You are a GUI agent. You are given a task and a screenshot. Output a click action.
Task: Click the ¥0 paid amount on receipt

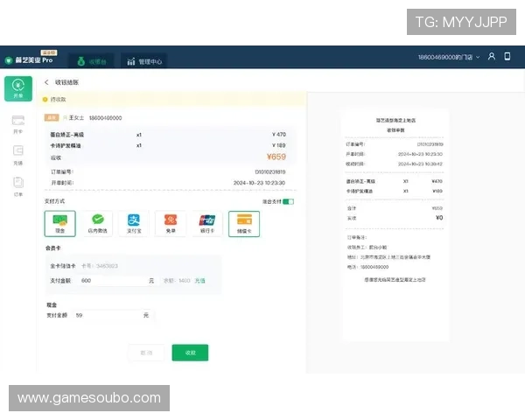pyautogui.click(x=439, y=218)
